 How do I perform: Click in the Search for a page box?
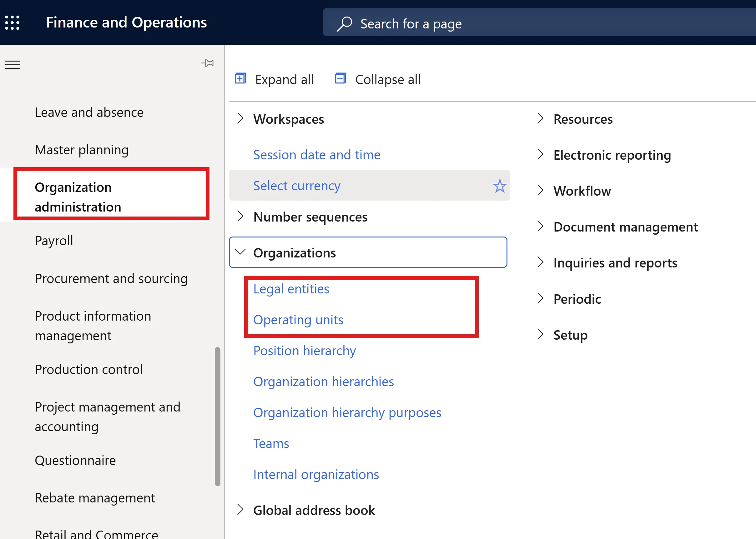[x=539, y=22]
